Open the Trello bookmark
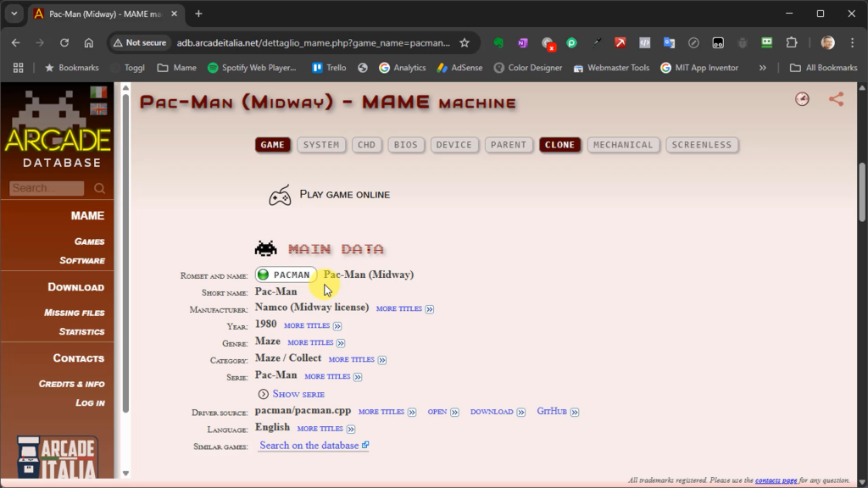The image size is (868, 488). tap(329, 68)
